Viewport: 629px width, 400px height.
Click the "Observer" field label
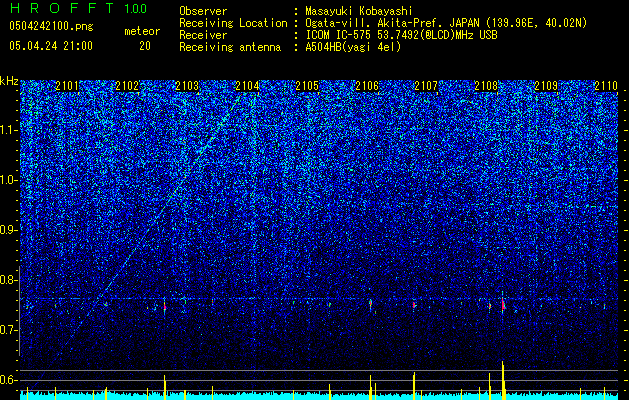pos(203,11)
